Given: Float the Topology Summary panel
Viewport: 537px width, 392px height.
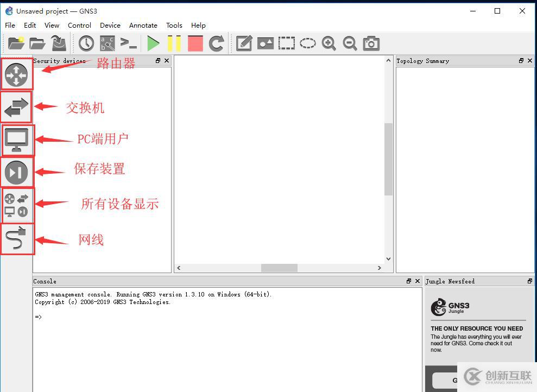Looking at the screenshot, I should 521,61.
